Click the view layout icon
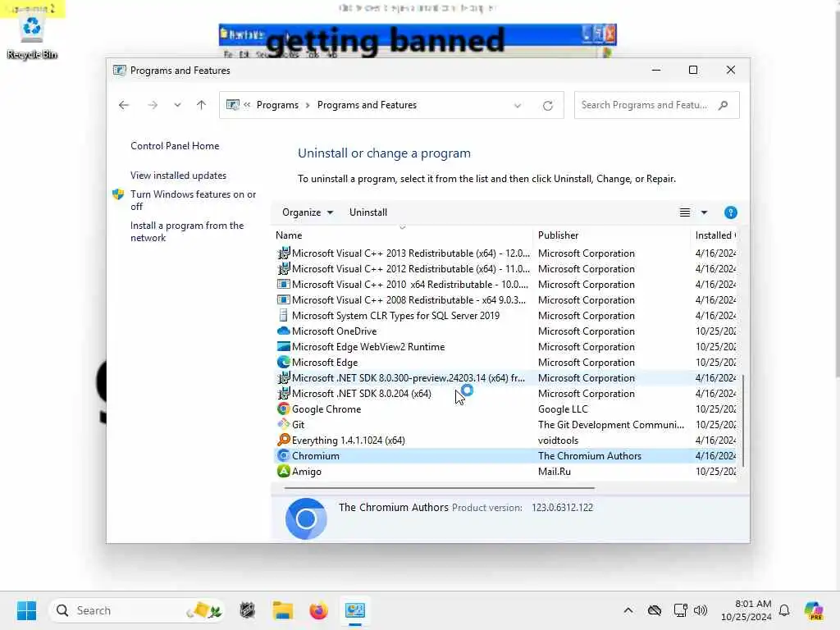840x630 pixels. [x=685, y=212]
